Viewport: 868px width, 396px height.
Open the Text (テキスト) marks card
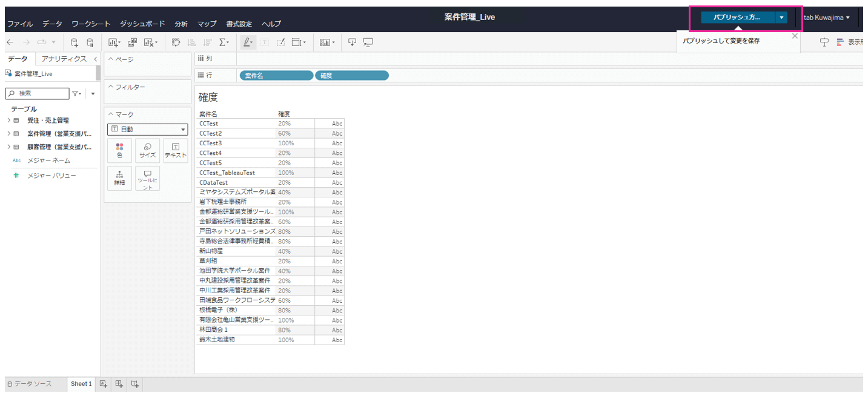176,151
